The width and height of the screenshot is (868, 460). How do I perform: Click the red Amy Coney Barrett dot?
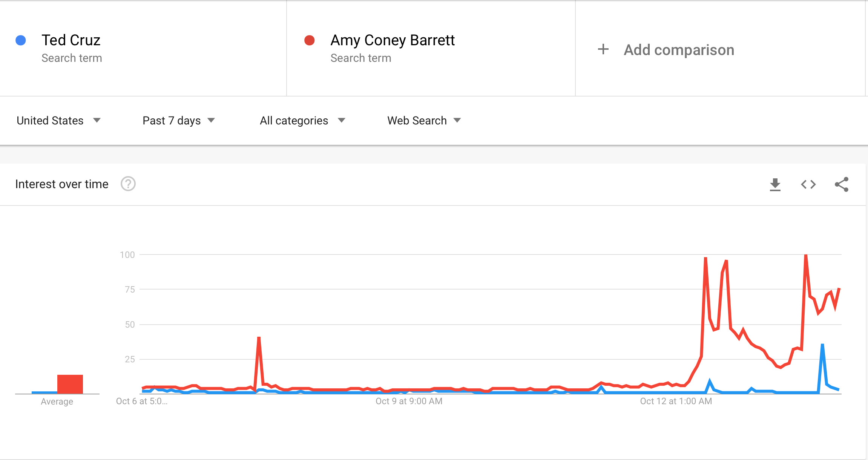(x=310, y=40)
